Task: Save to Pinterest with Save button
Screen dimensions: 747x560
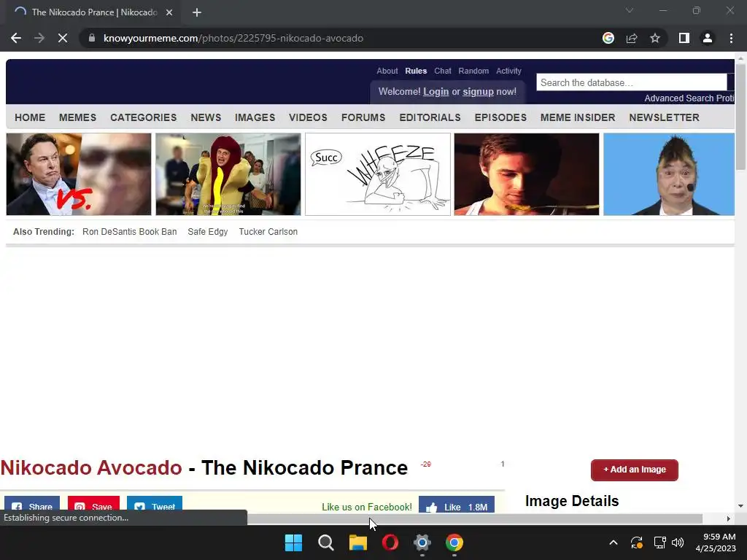Action: pyautogui.click(x=93, y=505)
